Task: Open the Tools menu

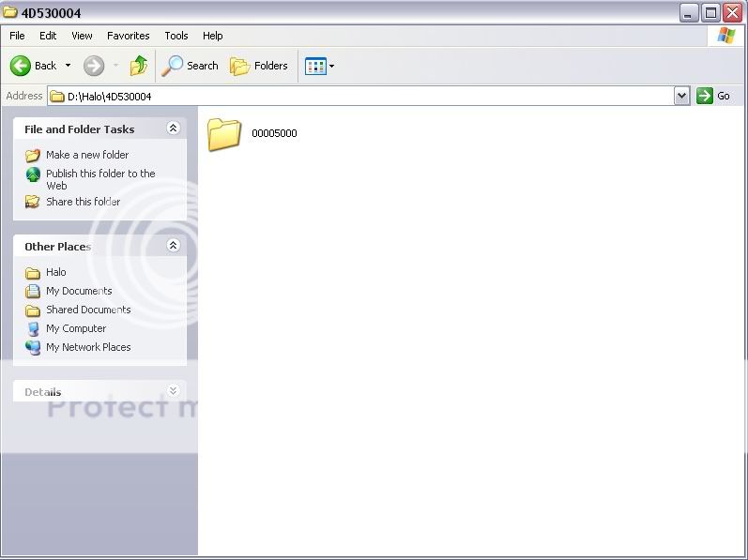Action: coord(176,36)
